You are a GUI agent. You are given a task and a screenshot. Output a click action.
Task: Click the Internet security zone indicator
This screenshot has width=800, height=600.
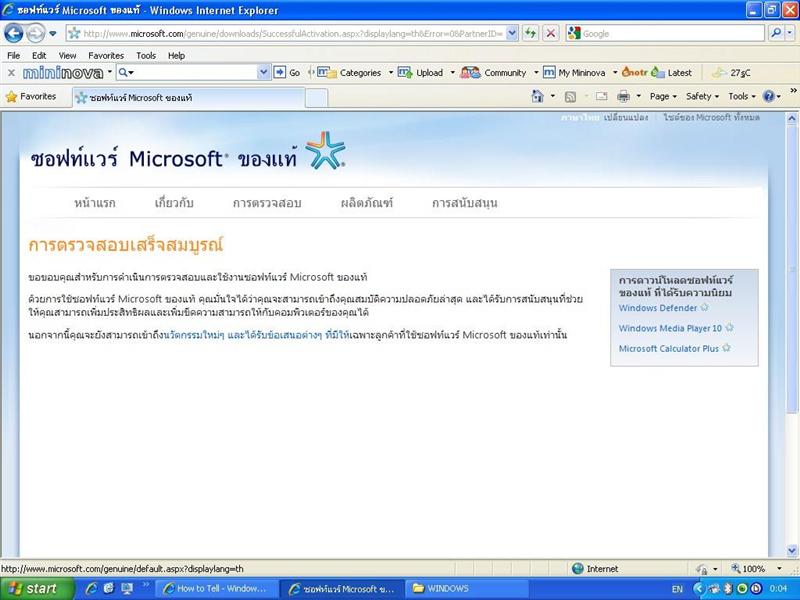pyautogui.click(x=595, y=568)
